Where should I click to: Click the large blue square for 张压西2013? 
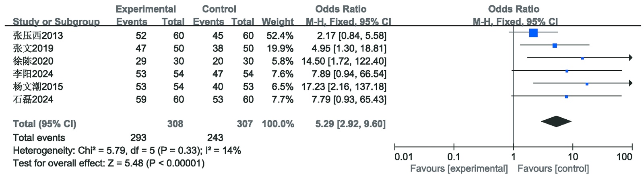click(x=533, y=33)
